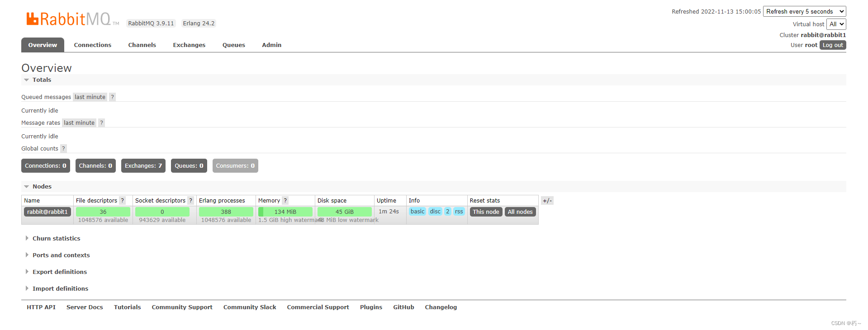This screenshot has height=330, width=868.
Task: Change Queued messages last minute range
Action: [90, 97]
